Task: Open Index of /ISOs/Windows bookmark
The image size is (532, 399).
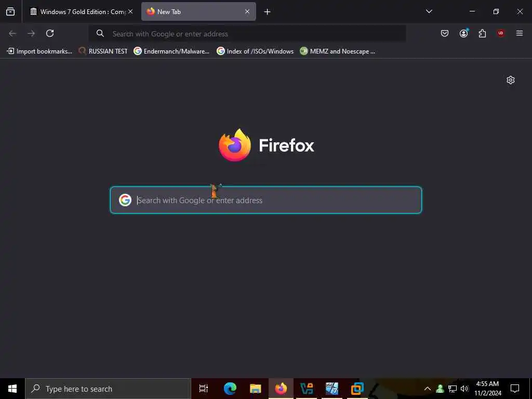Action: 255,51
